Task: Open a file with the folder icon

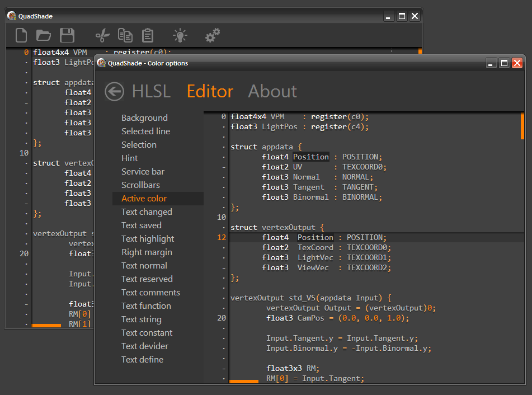Action: (44, 35)
